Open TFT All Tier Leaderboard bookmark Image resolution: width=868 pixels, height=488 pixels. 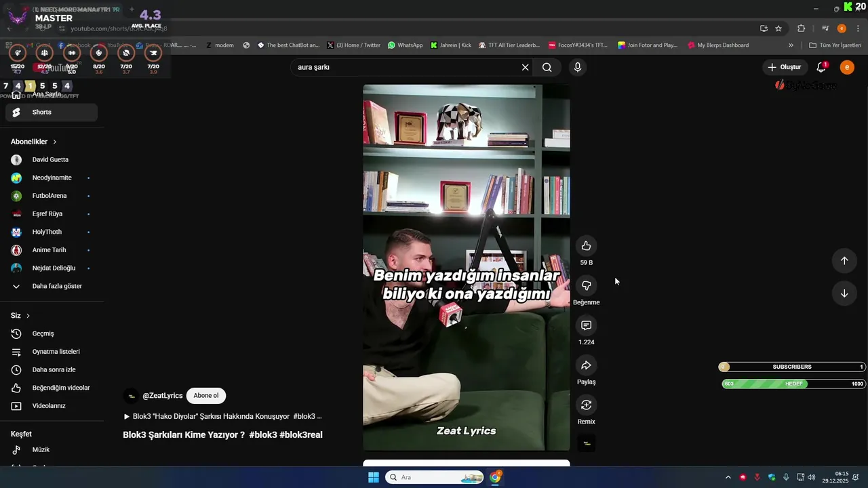click(509, 45)
